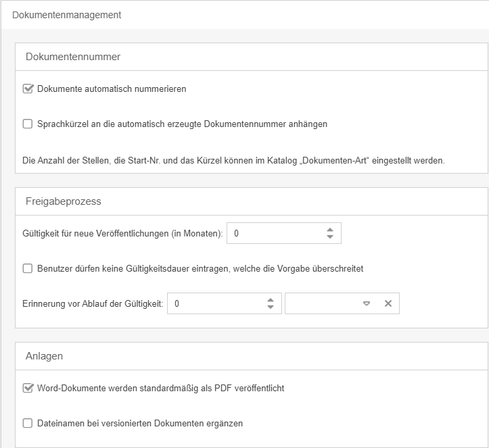Click the Anlagen section header
Screen dimensions: 489x448
(45, 355)
